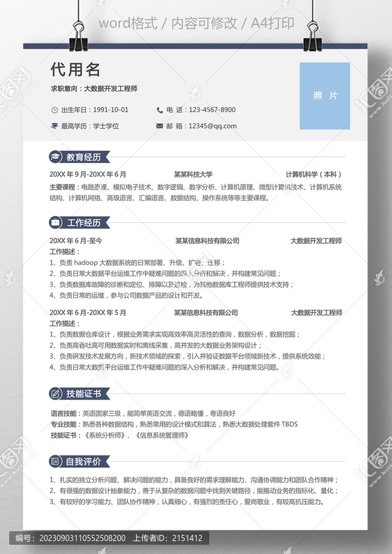Click the email 12345@qq.com
This screenshot has height=554, width=392.
point(212,126)
